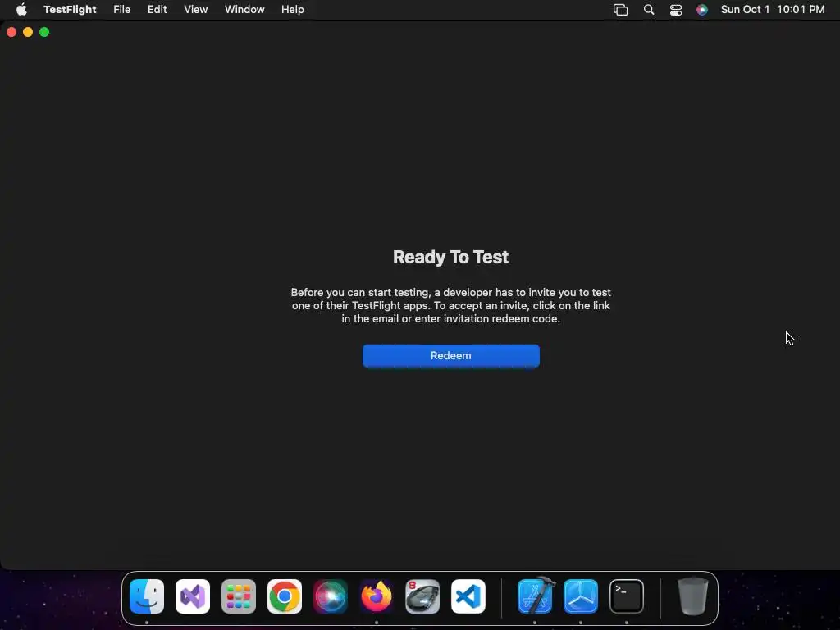The image size is (840, 630).
Task: Launch Google Chrome from the Dock
Action: tap(285, 596)
